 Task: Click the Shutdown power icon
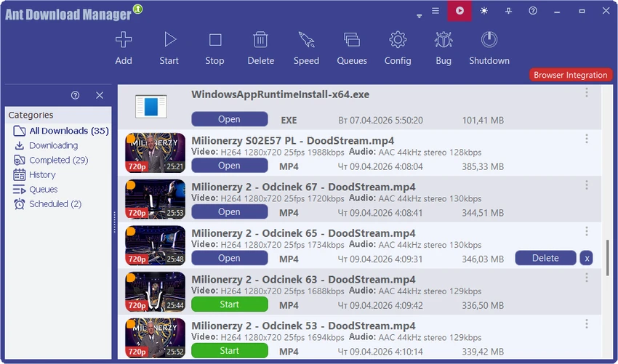coord(489,40)
